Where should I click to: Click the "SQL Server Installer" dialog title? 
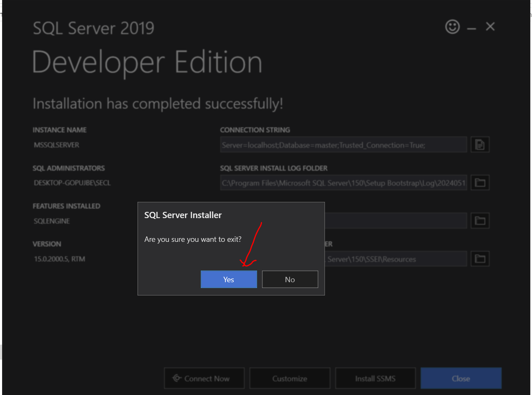click(183, 215)
